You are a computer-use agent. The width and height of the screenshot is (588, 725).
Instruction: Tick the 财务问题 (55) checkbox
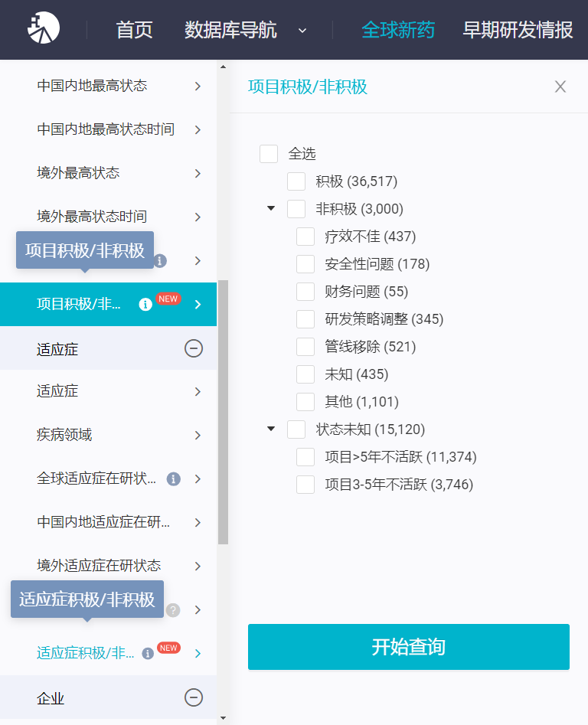[x=305, y=292]
